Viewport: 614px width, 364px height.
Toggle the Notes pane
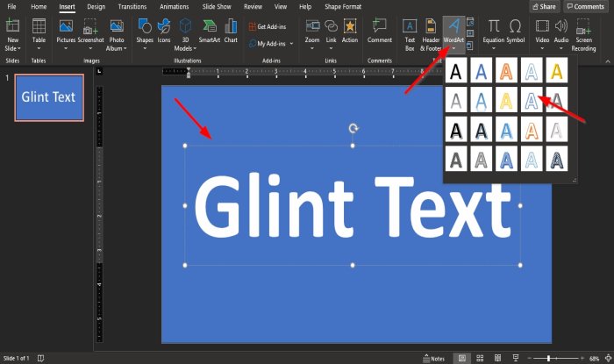434,358
